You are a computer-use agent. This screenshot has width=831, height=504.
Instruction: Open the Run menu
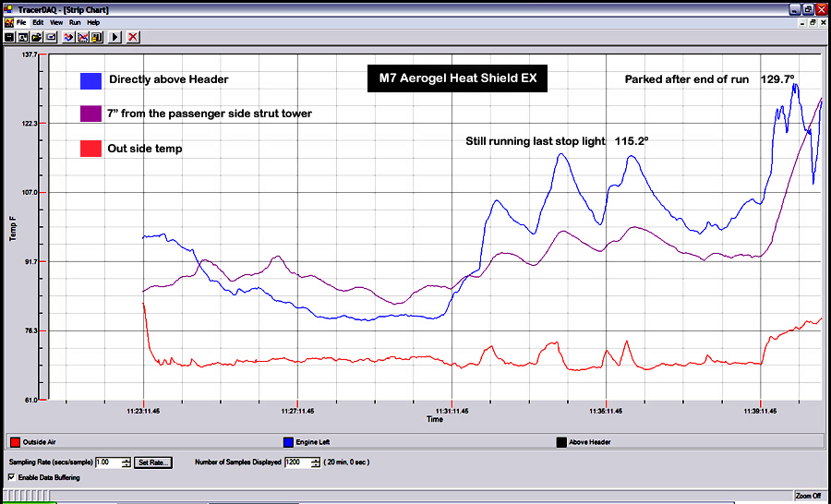[75, 21]
